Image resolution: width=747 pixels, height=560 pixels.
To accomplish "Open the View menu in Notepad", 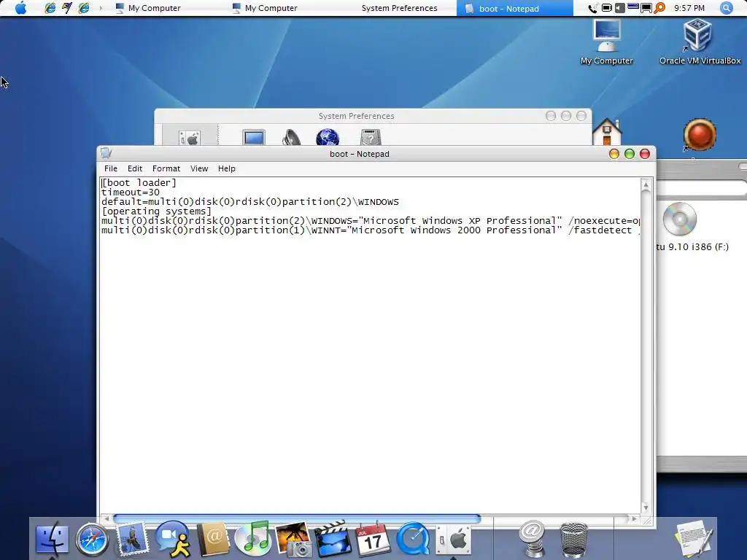I will 199,168.
